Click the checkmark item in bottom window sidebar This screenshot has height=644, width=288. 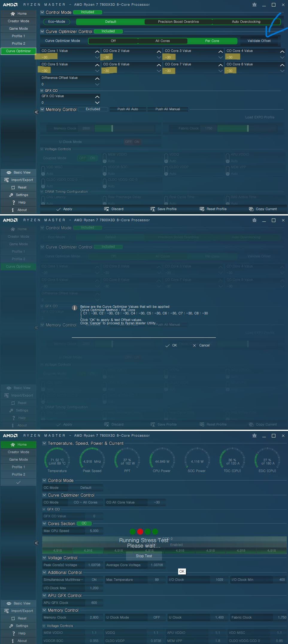pos(18,482)
